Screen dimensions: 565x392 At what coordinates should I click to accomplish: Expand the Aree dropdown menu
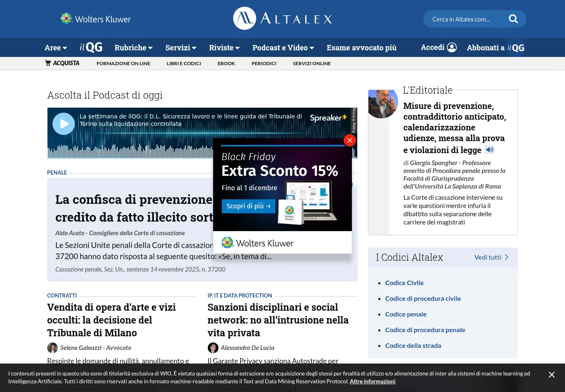coord(56,48)
